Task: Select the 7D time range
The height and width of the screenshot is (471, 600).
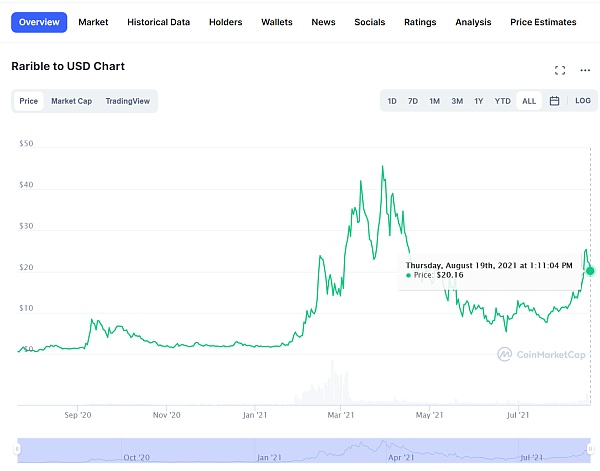Action: tap(412, 101)
